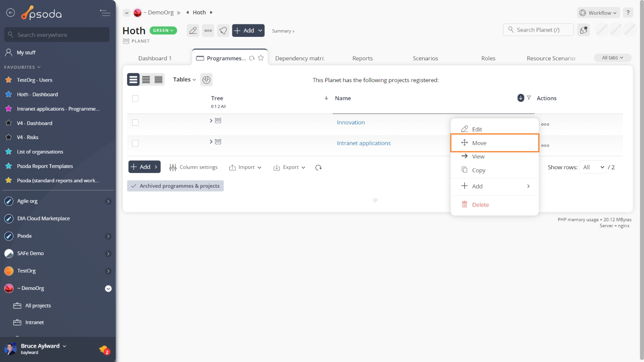Switch to the Reports tab
The height and width of the screenshot is (362, 644).
[x=363, y=58]
